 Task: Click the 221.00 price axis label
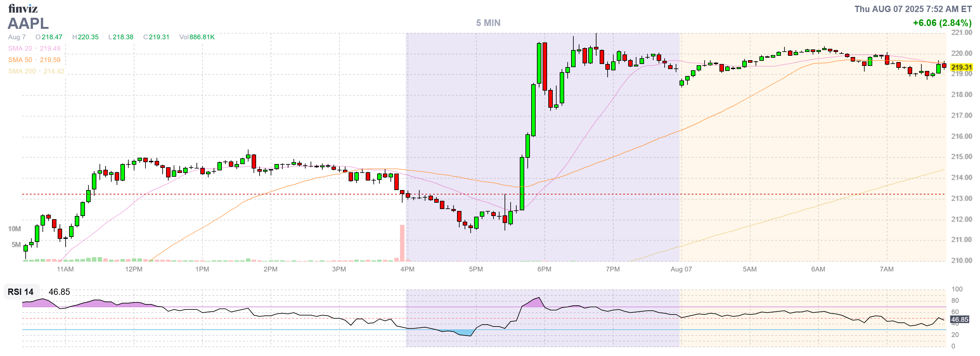pyautogui.click(x=961, y=33)
